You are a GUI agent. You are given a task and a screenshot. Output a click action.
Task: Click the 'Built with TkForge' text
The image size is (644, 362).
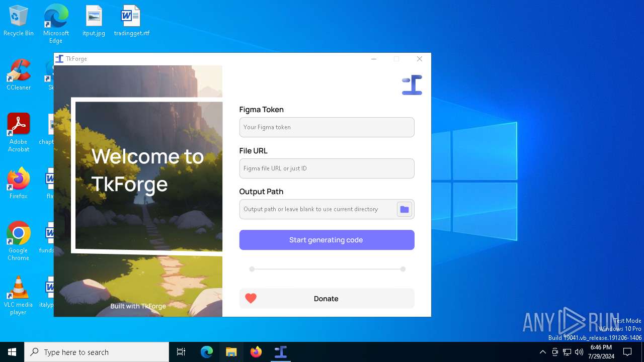[x=138, y=306]
